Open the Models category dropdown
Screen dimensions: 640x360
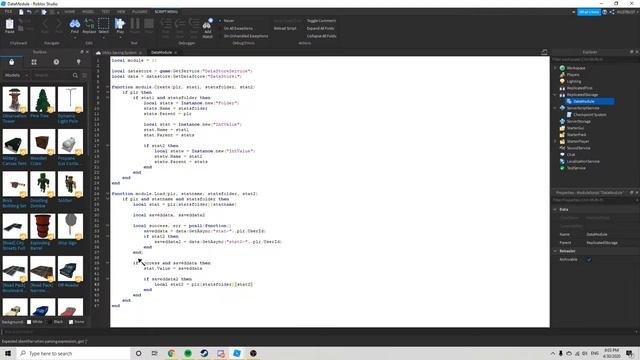[x=16, y=76]
